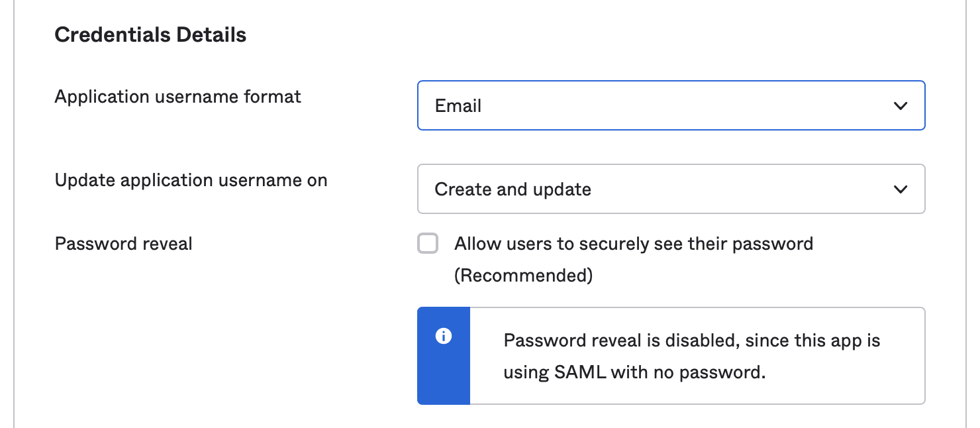Image resolution: width=980 pixels, height=428 pixels.
Task: Click the 'Password reveal is disabled' message text
Action: (x=692, y=341)
